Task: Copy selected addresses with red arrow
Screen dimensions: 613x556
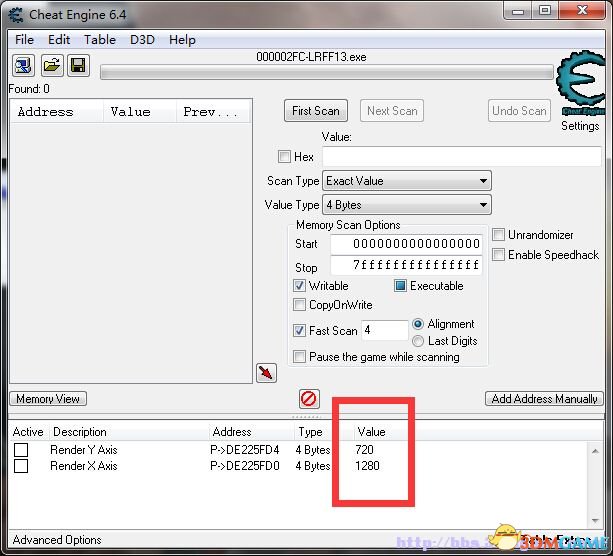Action: click(x=266, y=373)
